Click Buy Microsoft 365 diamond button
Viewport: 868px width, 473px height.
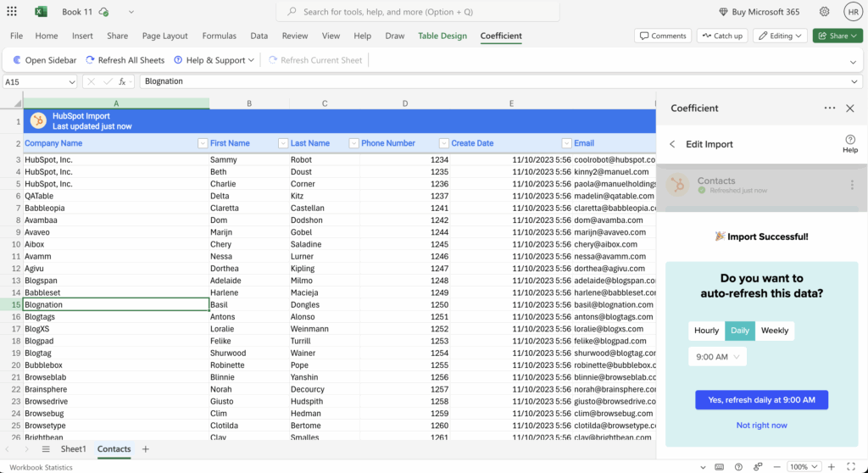(759, 12)
